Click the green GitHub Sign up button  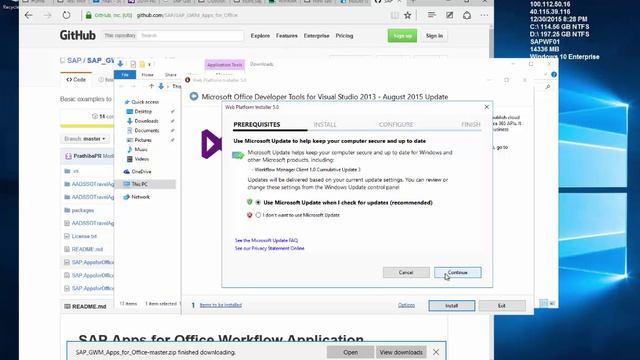tap(402, 36)
